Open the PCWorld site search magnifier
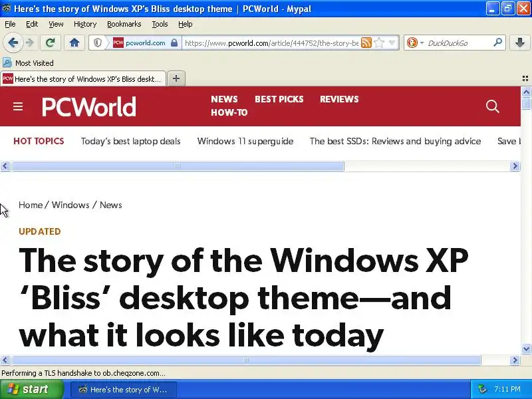 tap(492, 106)
